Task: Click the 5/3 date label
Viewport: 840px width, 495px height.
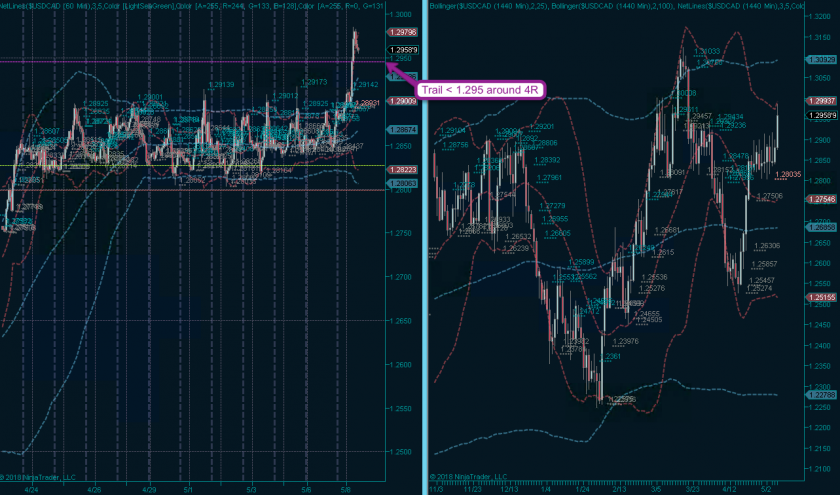Action: [251, 489]
